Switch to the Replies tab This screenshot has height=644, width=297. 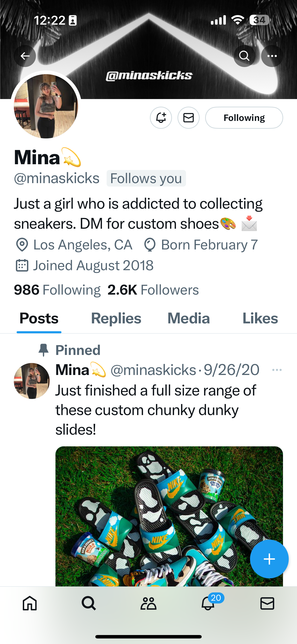coord(116,318)
